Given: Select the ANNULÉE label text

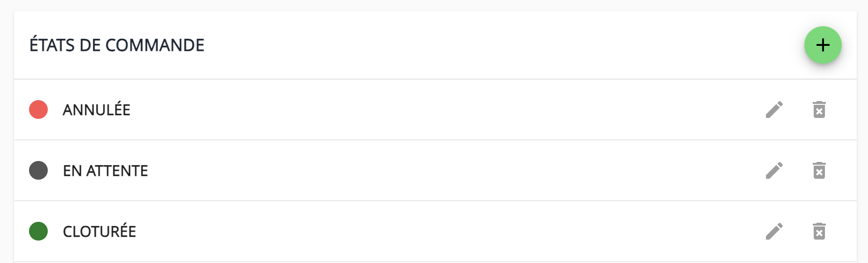Looking at the screenshot, I should point(96,110).
